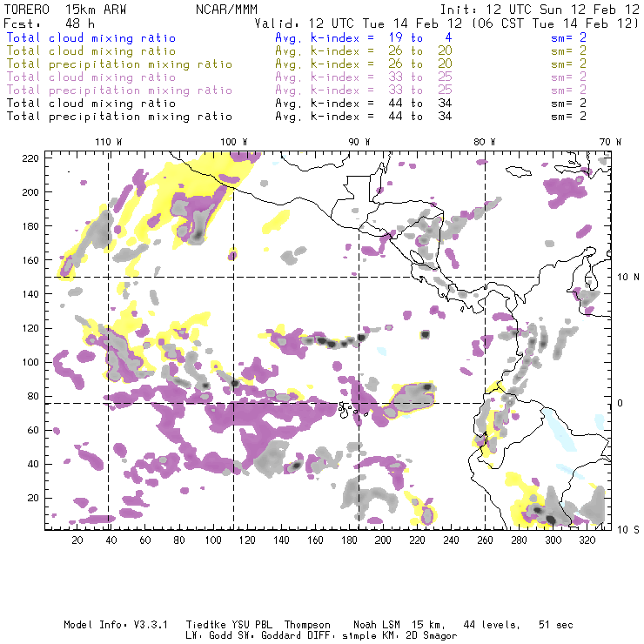This screenshot has height=644, width=644.
Task: Click the 'TORERO 15km ARW' title text
Action: 65,10
